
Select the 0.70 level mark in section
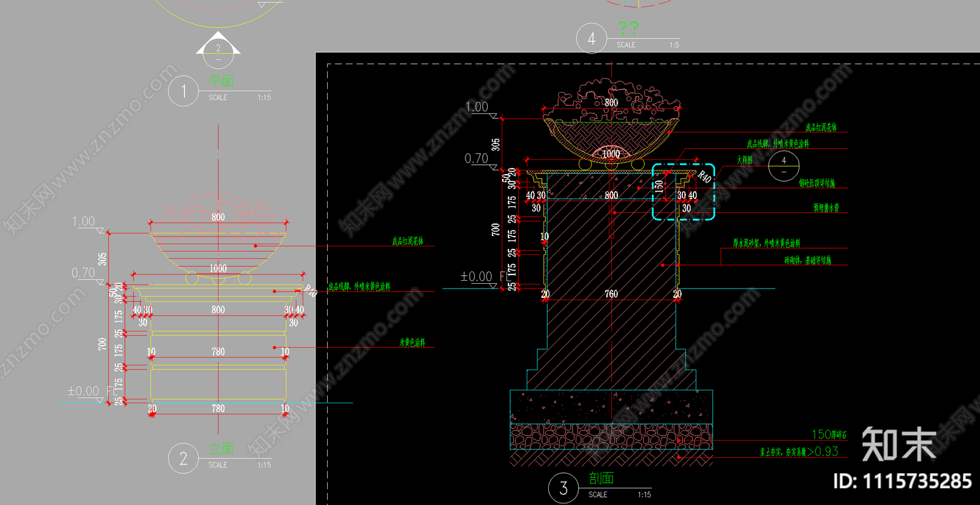[x=477, y=159]
